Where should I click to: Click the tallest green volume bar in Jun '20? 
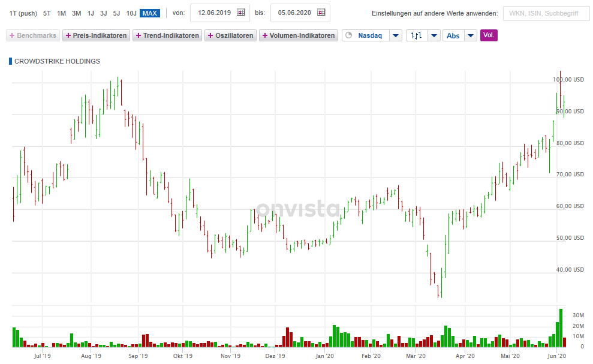(x=561, y=328)
